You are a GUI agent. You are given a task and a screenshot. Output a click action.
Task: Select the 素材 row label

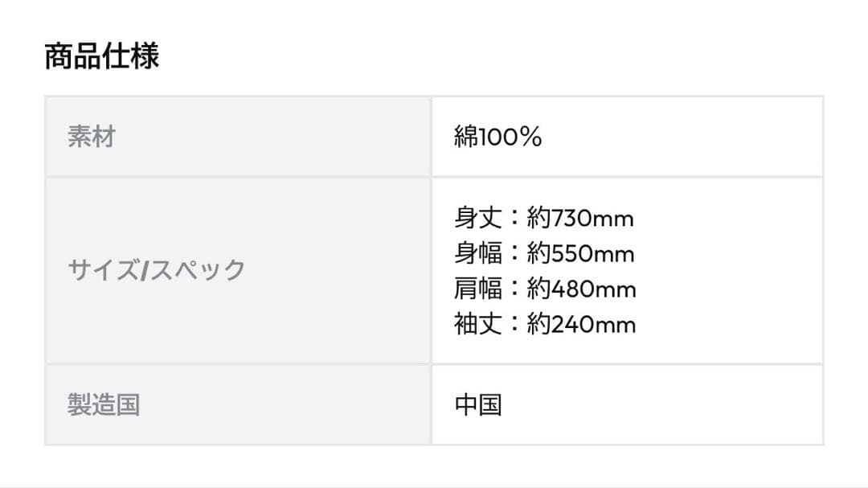[x=92, y=137]
